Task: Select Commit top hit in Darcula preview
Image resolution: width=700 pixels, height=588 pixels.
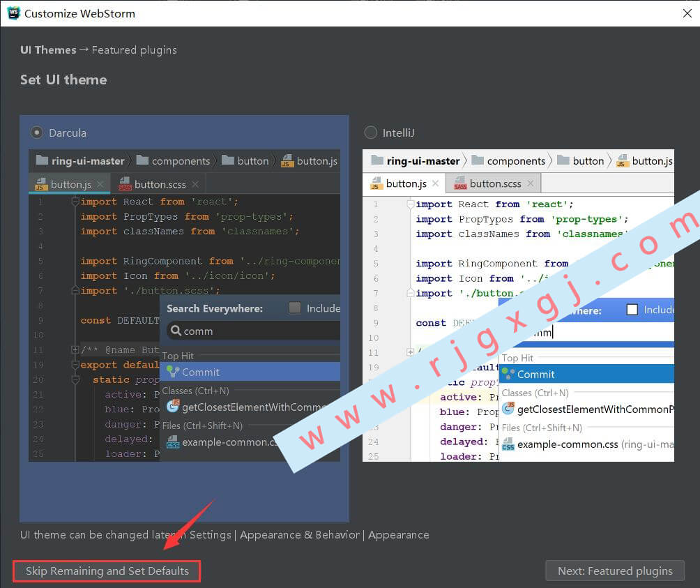Action: [250, 372]
